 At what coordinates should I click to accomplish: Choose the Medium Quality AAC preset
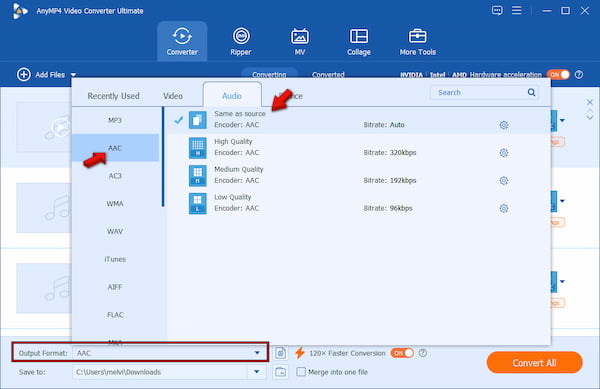click(x=359, y=175)
